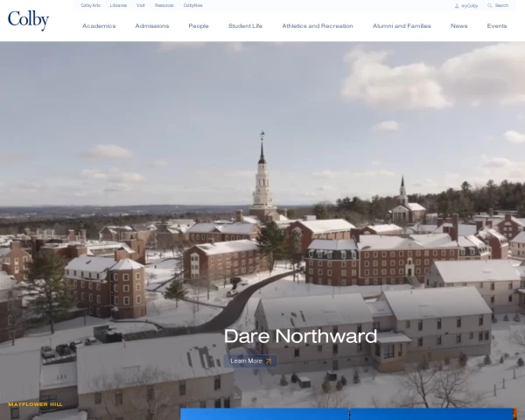Open the Libraries link

[x=118, y=5]
